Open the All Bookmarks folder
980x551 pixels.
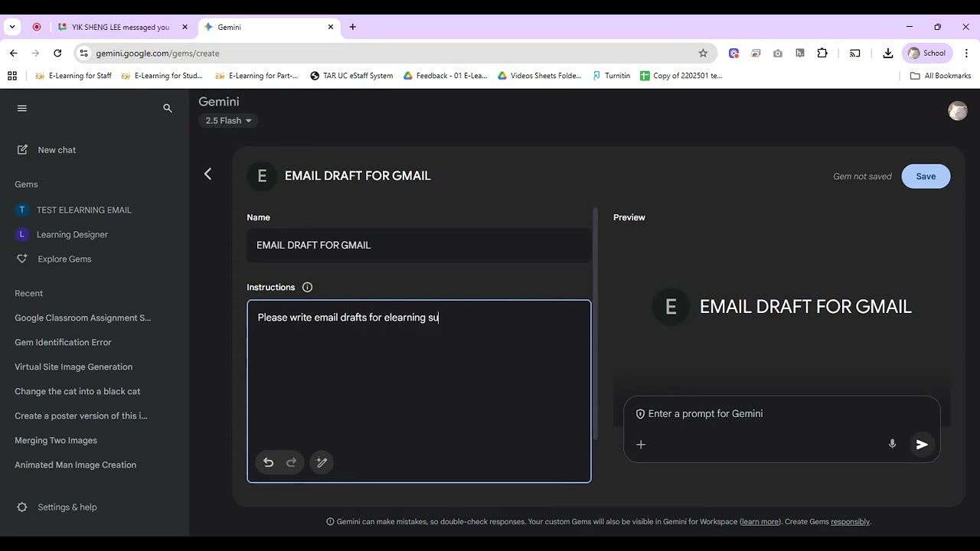click(940, 76)
